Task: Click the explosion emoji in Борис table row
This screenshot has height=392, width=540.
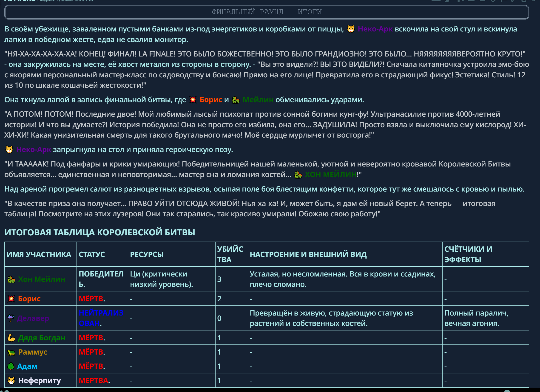Action: (x=11, y=299)
